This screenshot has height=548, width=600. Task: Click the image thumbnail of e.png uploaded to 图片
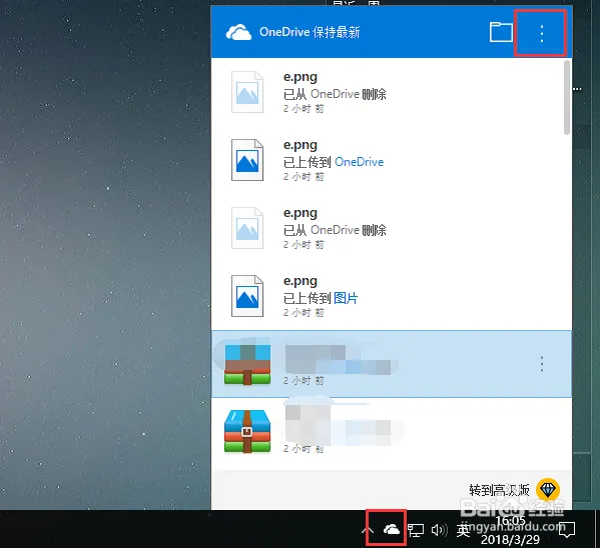click(x=247, y=296)
